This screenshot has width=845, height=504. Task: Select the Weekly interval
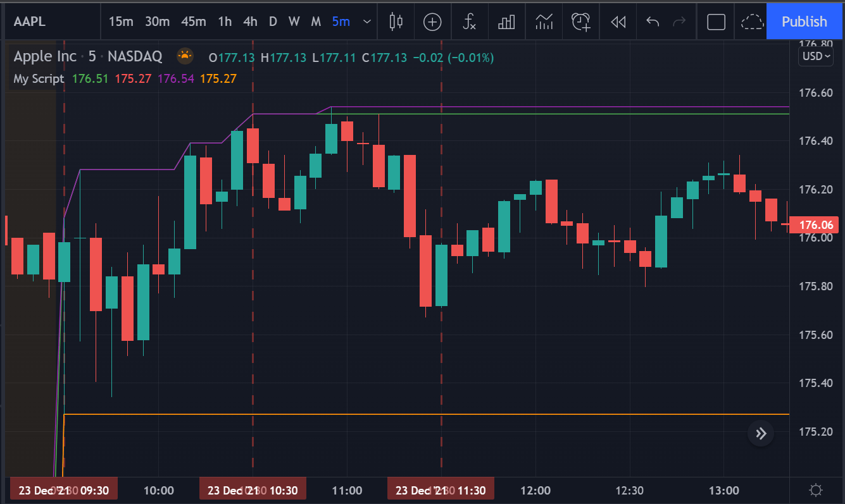coord(294,21)
